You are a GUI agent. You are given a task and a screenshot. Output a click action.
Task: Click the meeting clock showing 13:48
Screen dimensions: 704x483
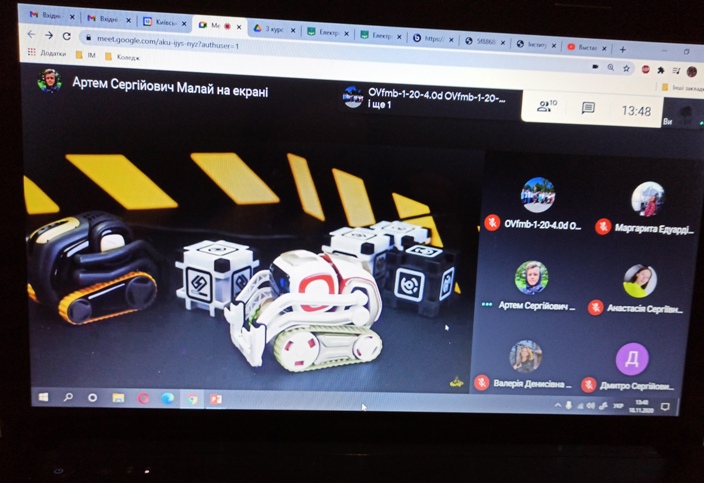(636, 111)
